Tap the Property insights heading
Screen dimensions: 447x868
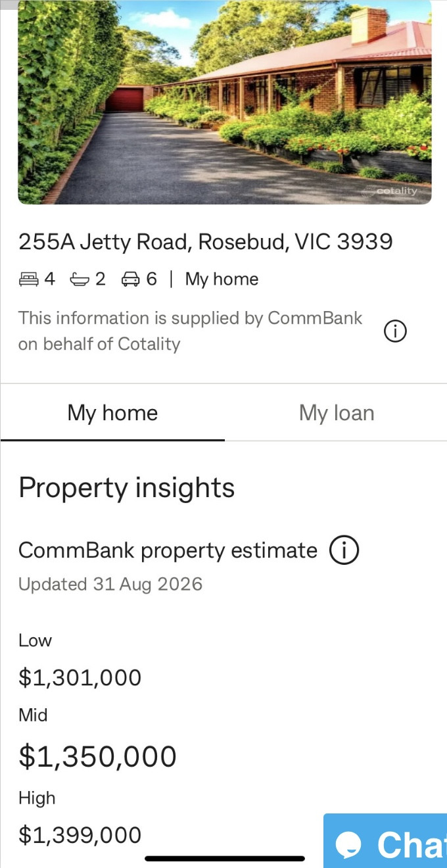tap(126, 488)
